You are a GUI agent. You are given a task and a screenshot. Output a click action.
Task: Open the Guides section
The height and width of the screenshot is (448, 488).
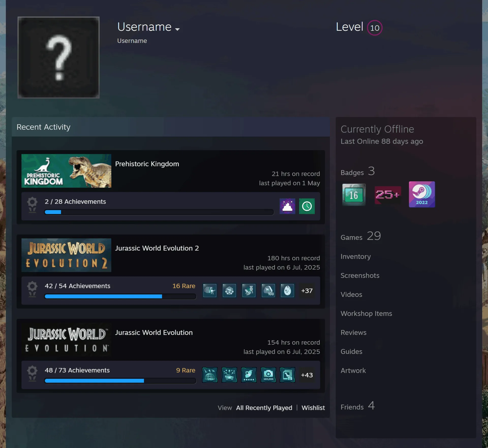(351, 352)
